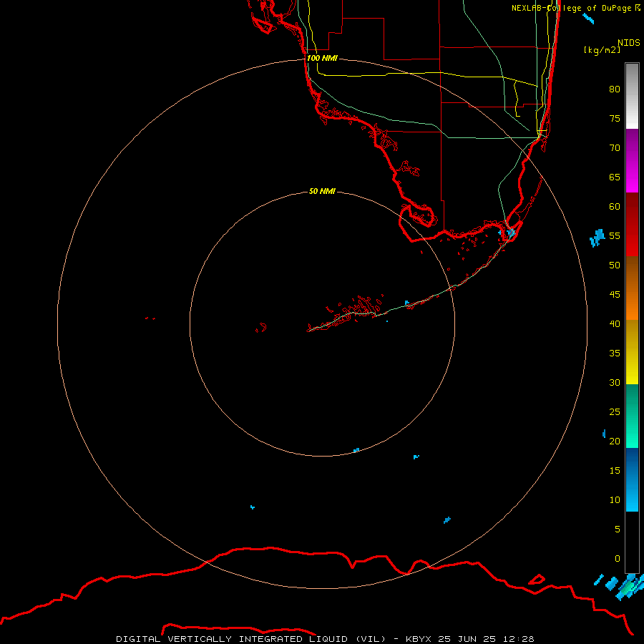Click the scale value "10"

click(615, 500)
